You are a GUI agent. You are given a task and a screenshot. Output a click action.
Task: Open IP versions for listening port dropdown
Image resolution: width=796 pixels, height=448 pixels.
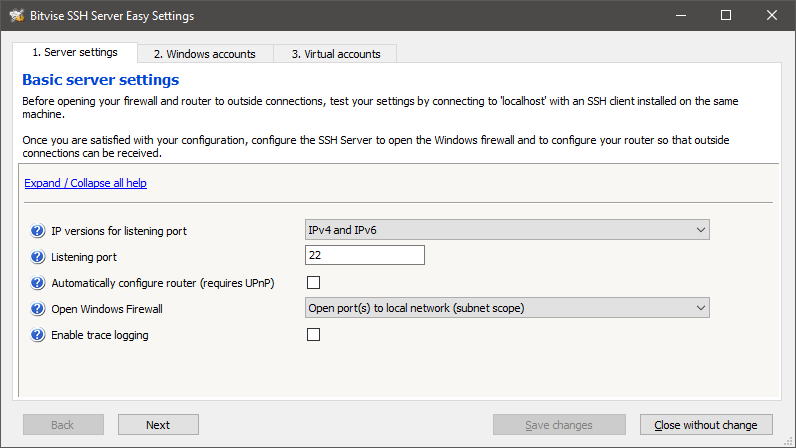click(507, 230)
